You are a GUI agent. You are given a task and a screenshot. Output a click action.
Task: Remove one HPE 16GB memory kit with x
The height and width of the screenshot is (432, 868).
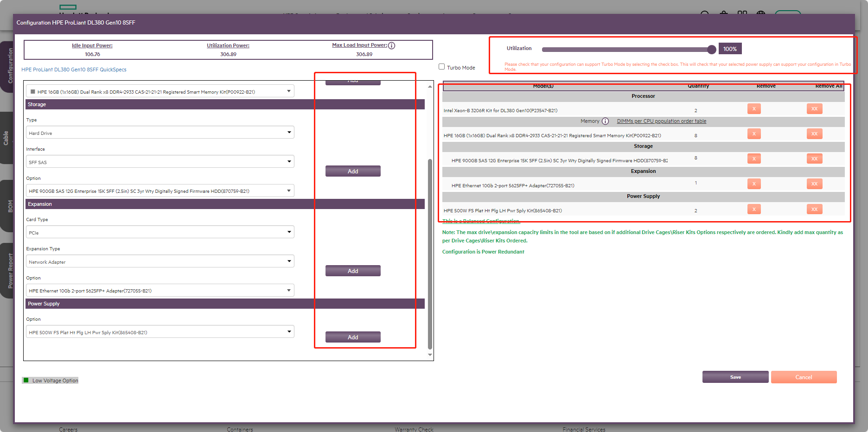[x=754, y=134]
